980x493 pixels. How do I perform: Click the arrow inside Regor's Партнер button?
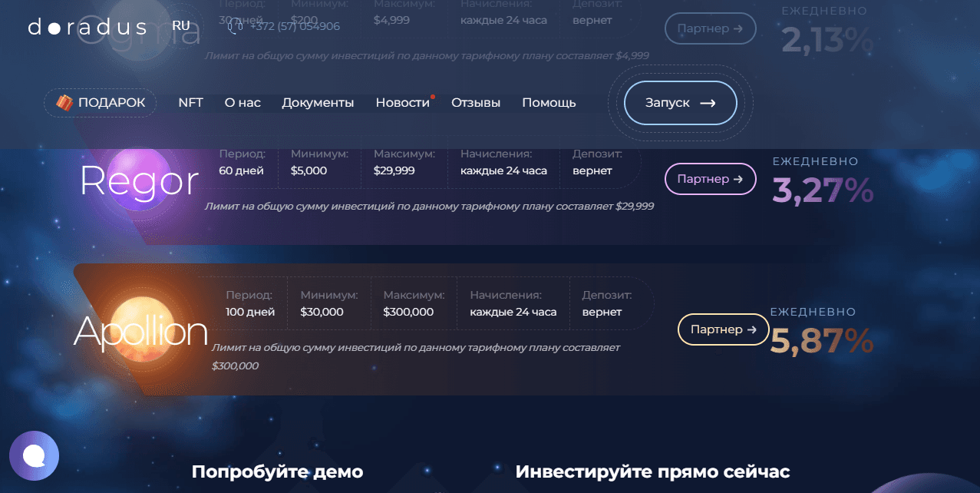pyautogui.click(x=737, y=178)
